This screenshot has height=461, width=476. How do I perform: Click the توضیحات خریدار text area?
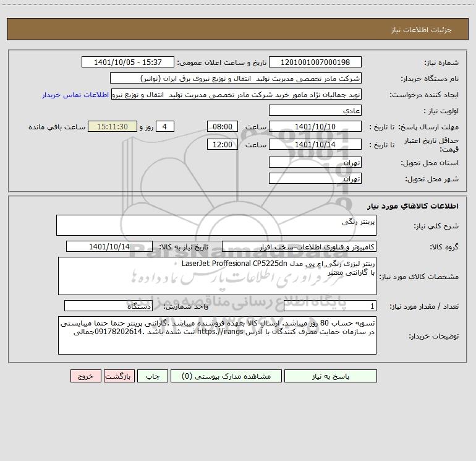tap(217, 335)
